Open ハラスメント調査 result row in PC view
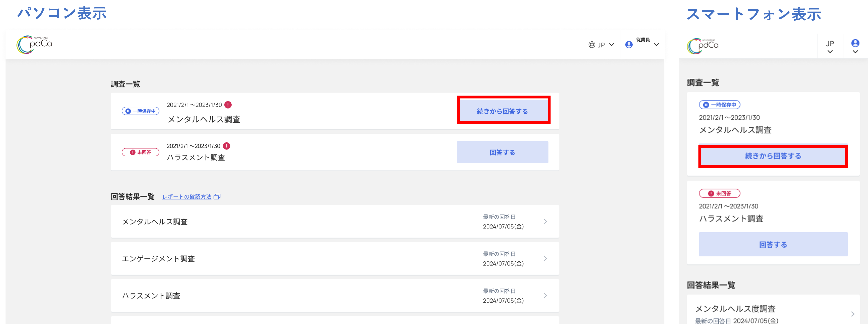 click(x=335, y=295)
